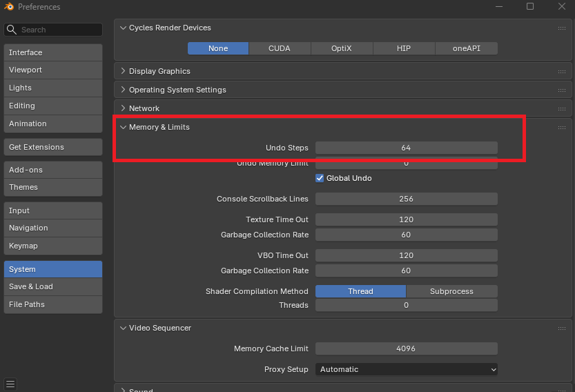Click the Network panel drag grip icon

coord(562,109)
